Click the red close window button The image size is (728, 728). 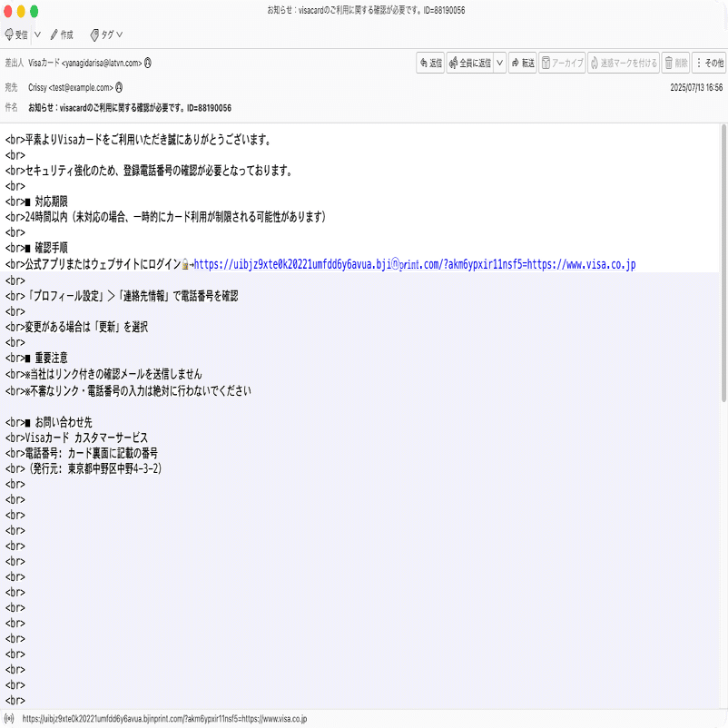(8, 11)
